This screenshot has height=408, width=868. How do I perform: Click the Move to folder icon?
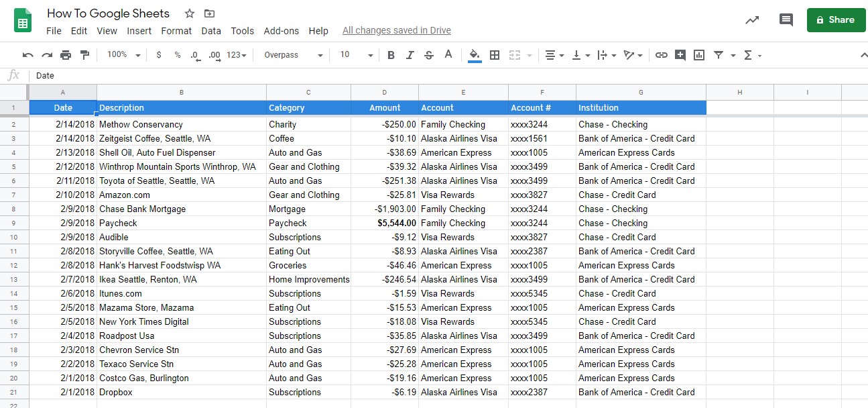pos(210,13)
